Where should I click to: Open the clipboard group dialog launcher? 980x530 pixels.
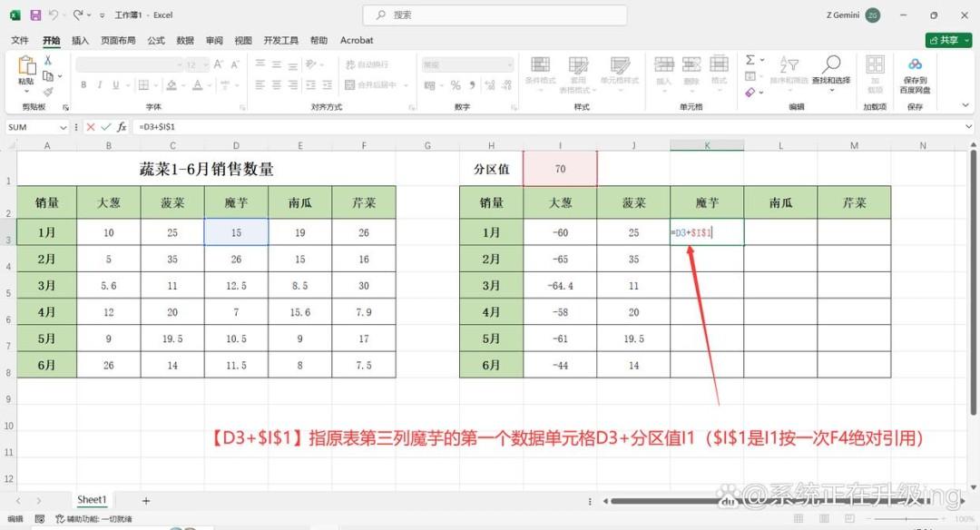coord(65,107)
